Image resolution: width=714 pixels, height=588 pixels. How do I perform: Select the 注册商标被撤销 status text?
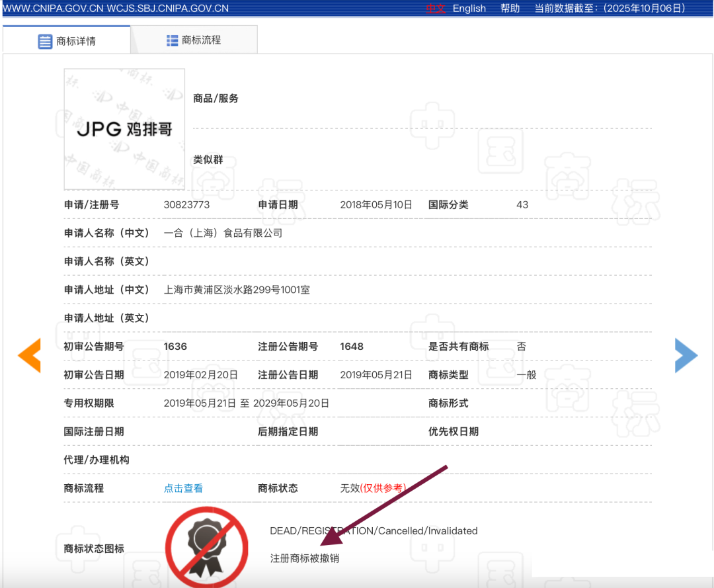click(x=305, y=558)
